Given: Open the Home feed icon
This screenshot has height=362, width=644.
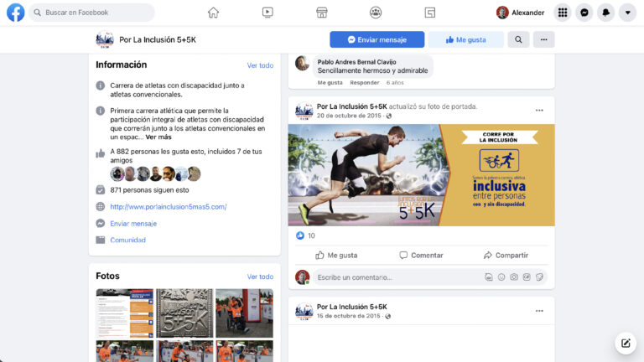Looking at the screenshot, I should pos(213,13).
